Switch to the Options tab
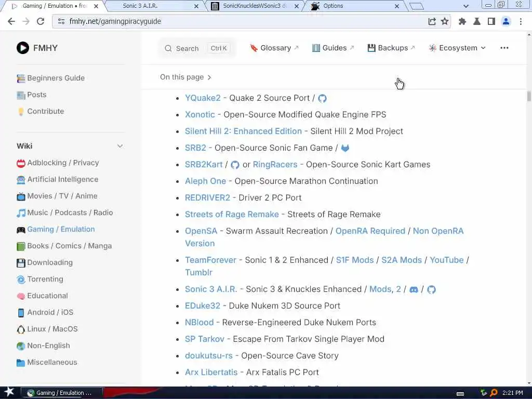The height and width of the screenshot is (399, 532). [x=354, y=6]
